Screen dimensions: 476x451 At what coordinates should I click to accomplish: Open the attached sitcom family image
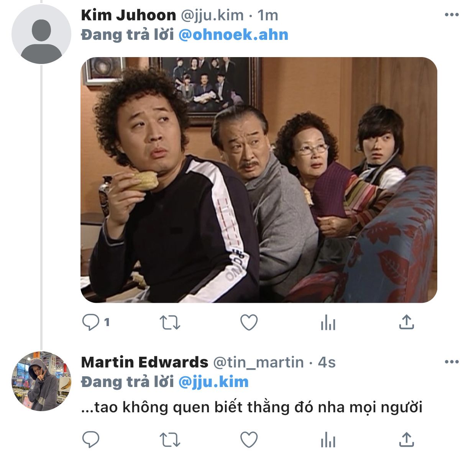pos(259,180)
